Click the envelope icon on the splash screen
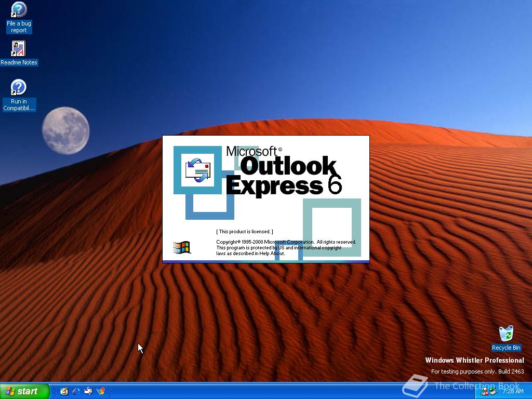 coord(198,170)
